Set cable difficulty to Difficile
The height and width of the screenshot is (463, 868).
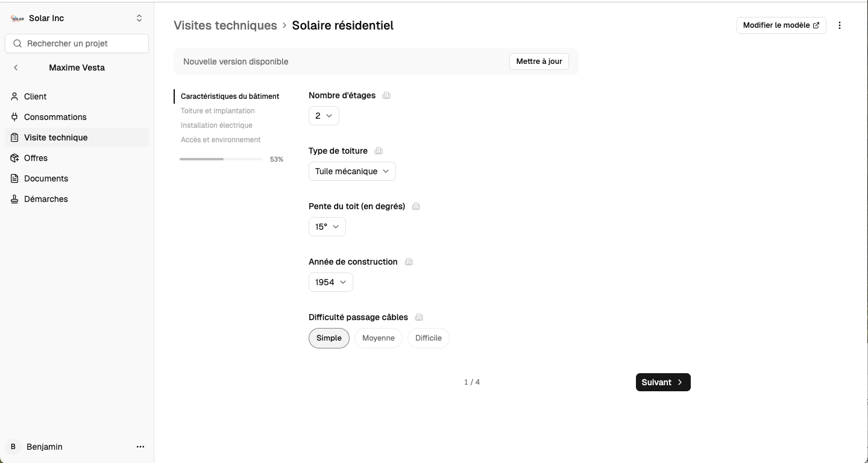[429, 338]
